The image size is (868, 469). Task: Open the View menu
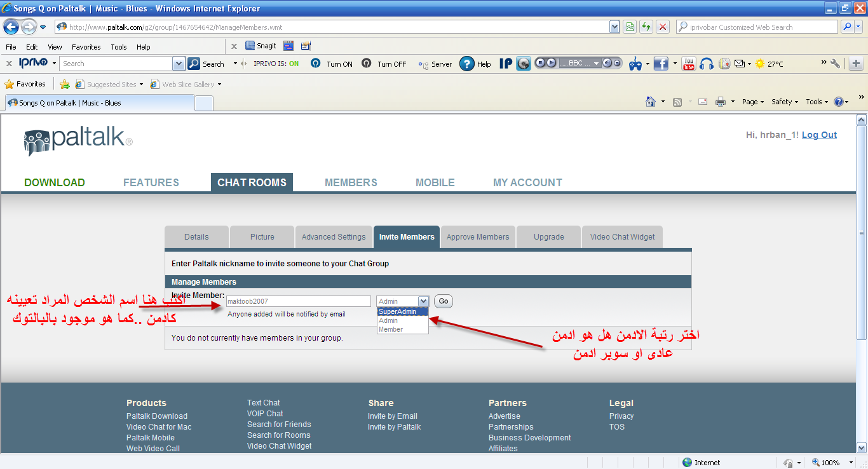(x=55, y=47)
